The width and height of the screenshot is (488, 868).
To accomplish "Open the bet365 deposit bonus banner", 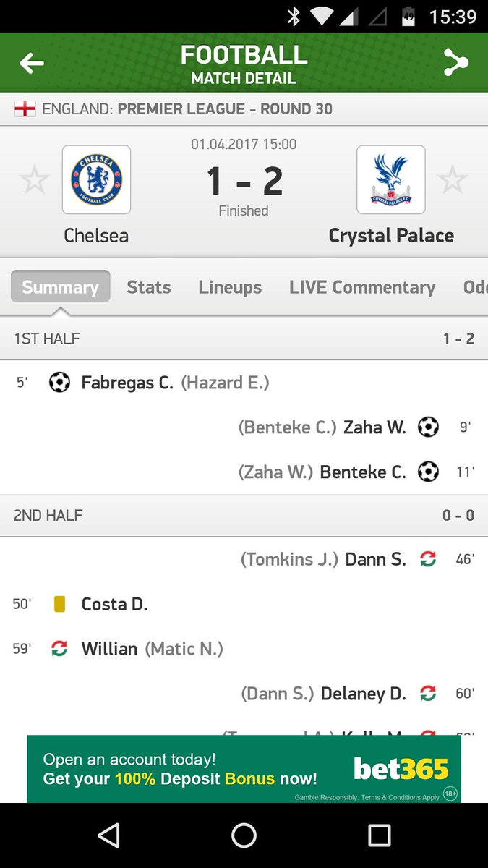I will 244,769.
